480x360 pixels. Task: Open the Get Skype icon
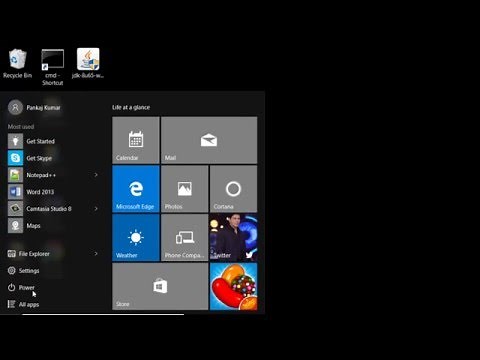coord(15,158)
